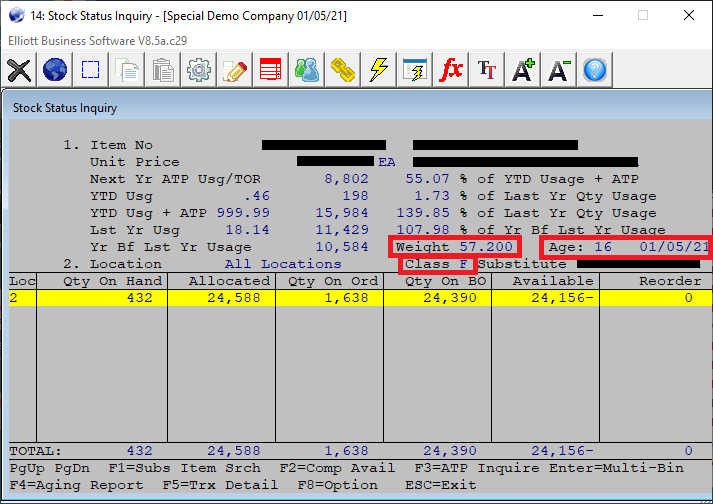Click the Qty On BO column header

[x=446, y=281]
